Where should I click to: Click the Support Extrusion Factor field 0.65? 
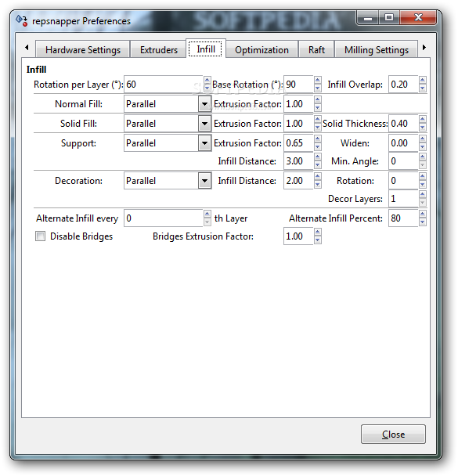298,143
